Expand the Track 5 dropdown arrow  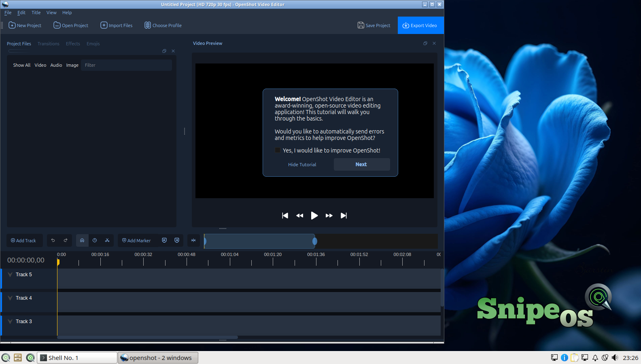(x=10, y=275)
